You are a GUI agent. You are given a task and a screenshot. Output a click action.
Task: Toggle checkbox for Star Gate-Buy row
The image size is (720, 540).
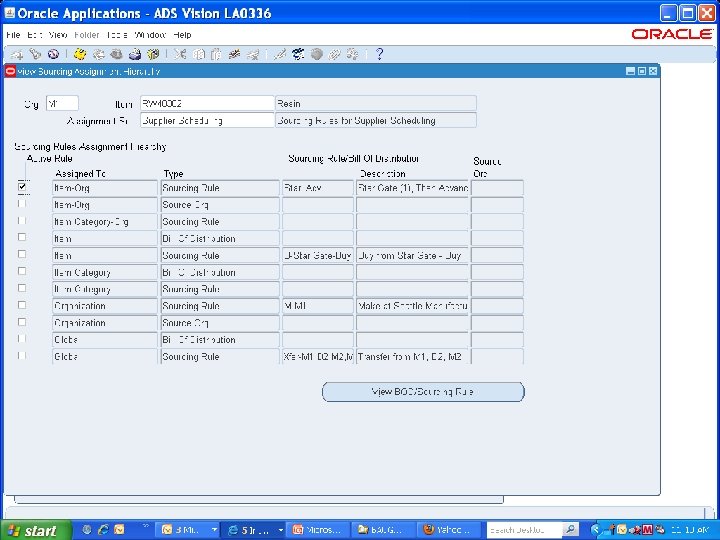point(22,254)
